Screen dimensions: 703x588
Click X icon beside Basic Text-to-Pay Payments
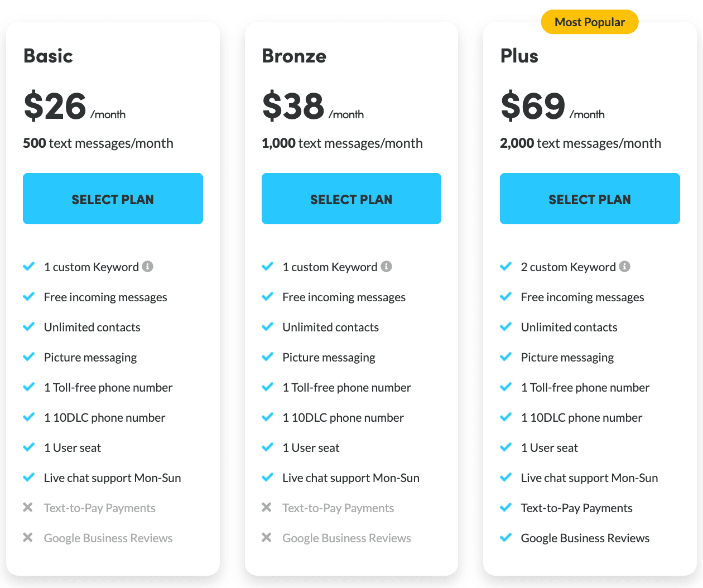tap(28, 507)
